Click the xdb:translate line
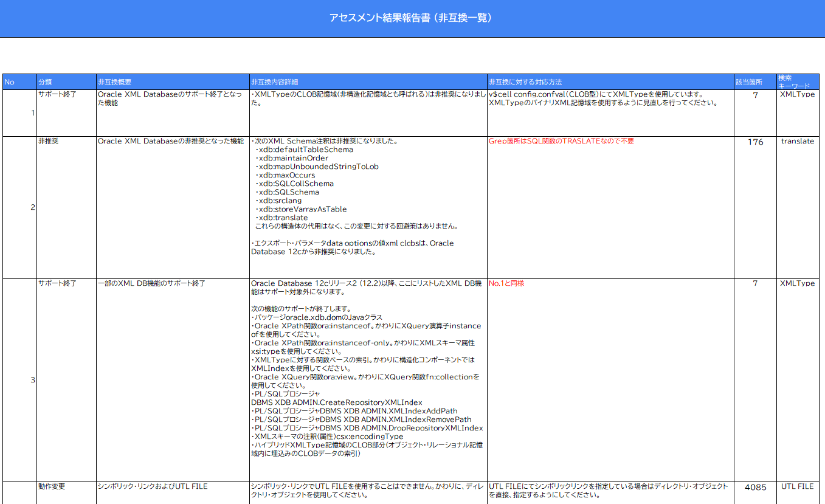This screenshot has height=504, width=825. [x=281, y=218]
